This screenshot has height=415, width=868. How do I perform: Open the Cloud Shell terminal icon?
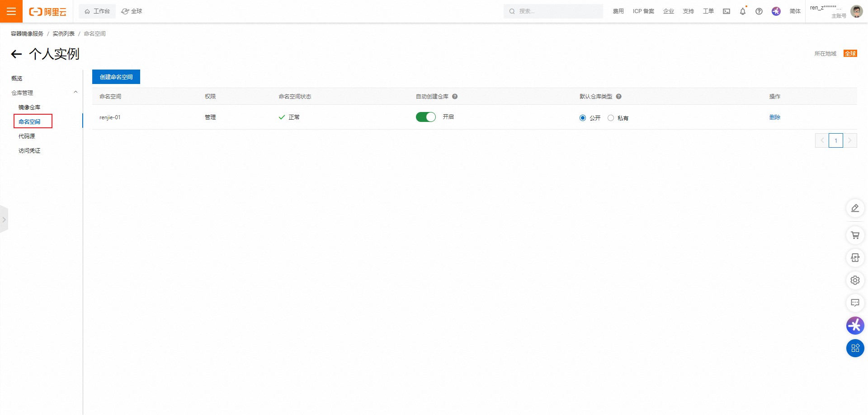(726, 11)
